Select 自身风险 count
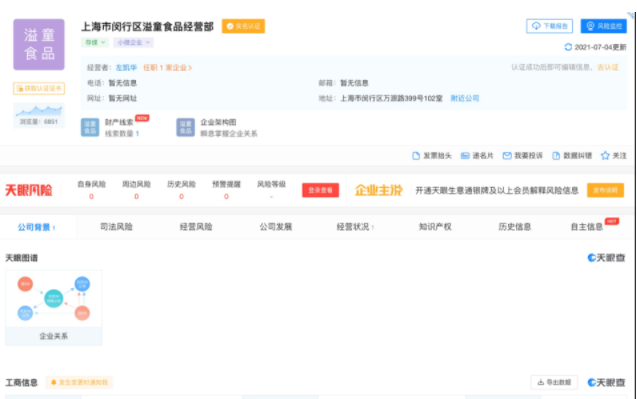Image resolution: width=637 pixels, height=399 pixels. 91,197
